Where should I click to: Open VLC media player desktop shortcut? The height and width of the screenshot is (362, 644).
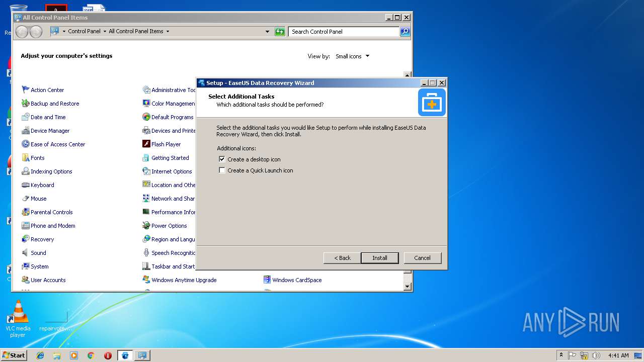point(18,319)
